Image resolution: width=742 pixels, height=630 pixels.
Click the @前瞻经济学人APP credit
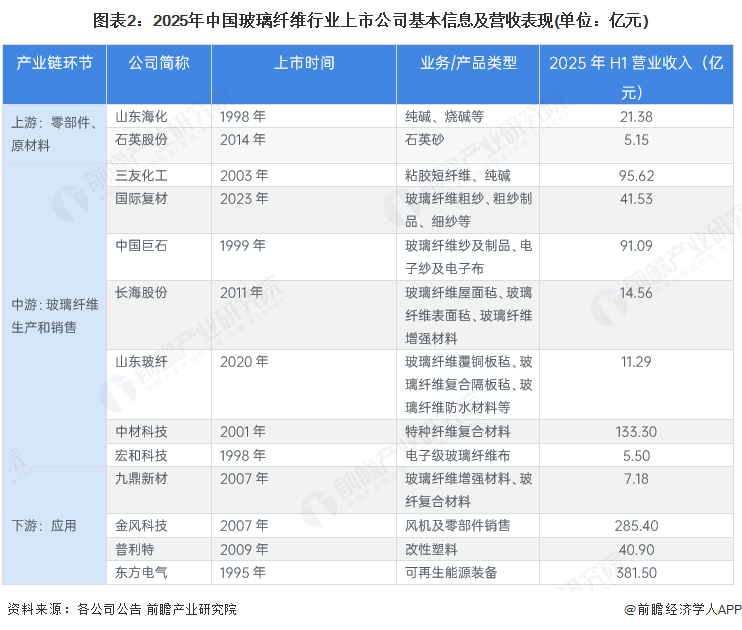point(682,609)
